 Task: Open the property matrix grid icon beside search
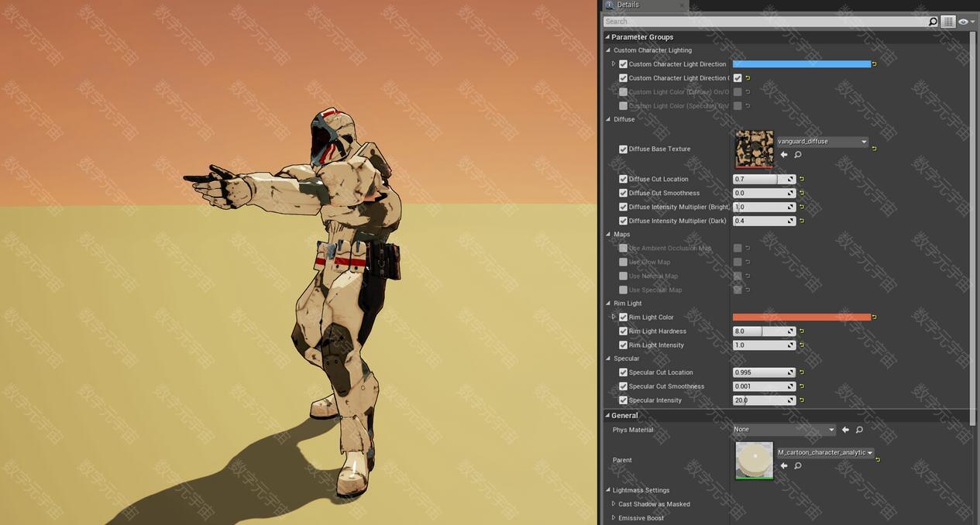click(x=948, y=22)
